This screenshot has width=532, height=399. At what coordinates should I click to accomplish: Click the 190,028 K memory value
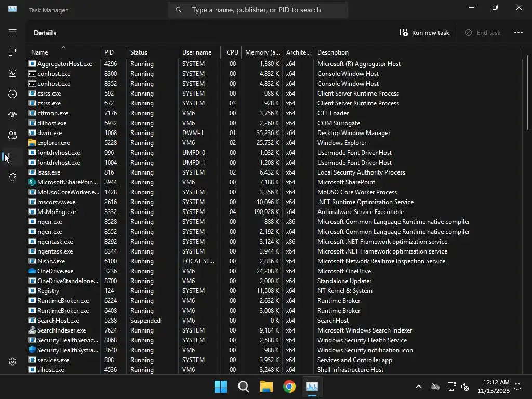coord(267,212)
